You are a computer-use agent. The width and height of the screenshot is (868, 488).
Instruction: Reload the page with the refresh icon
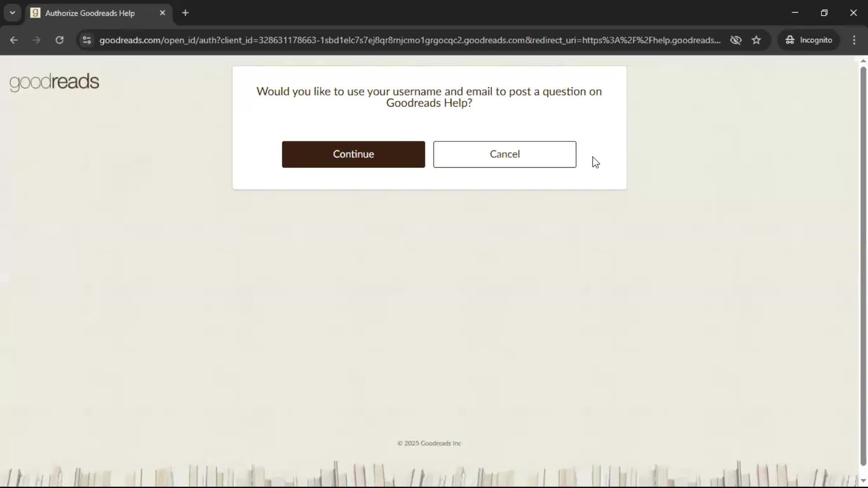(59, 40)
